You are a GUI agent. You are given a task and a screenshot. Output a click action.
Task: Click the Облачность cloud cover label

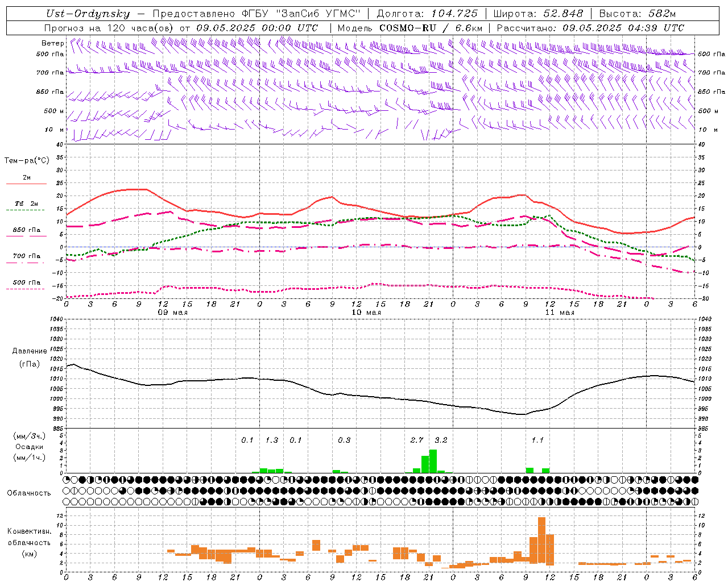(x=29, y=493)
